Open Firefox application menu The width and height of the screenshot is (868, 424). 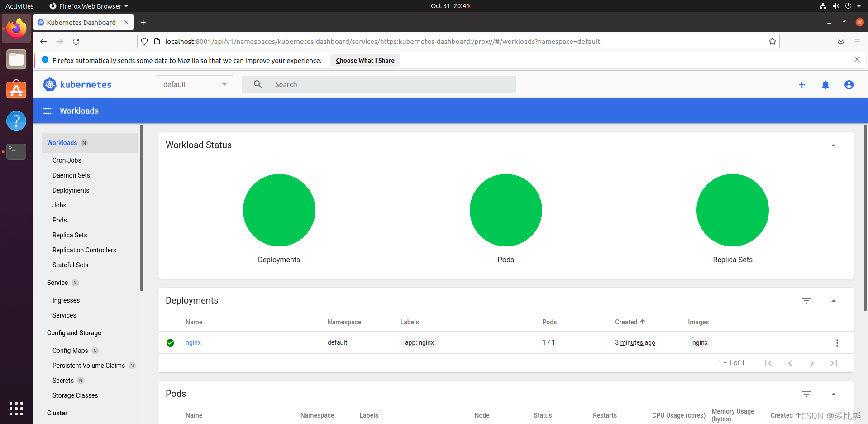(857, 41)
